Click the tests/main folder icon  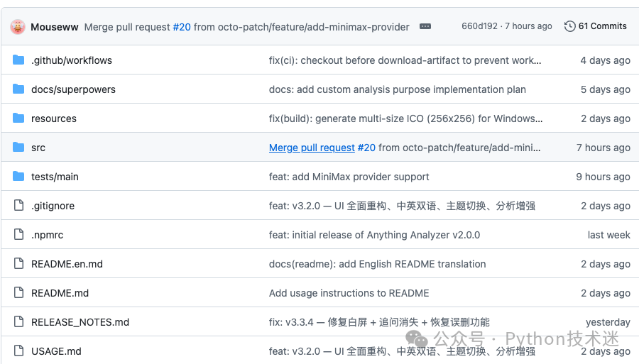(x=18, y=176)
